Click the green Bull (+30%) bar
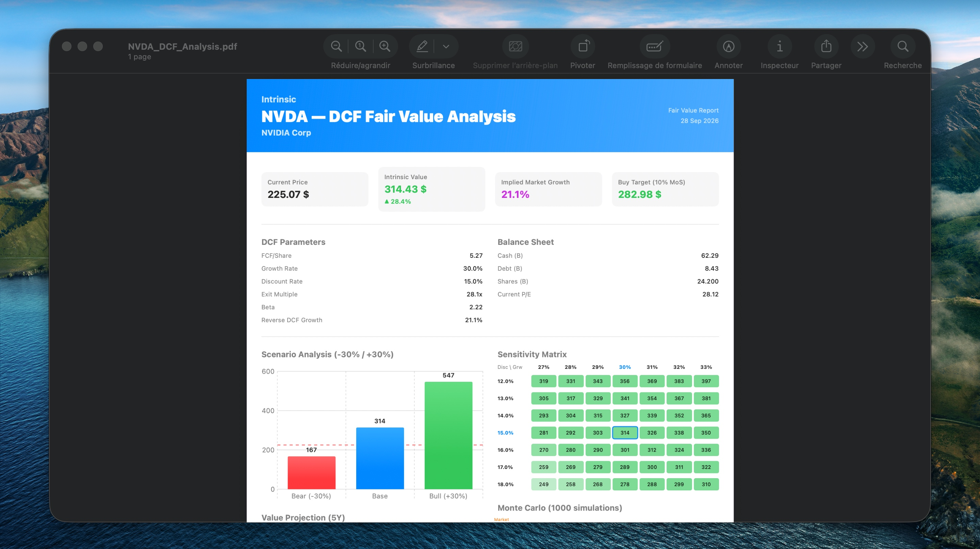 (448, 435)
